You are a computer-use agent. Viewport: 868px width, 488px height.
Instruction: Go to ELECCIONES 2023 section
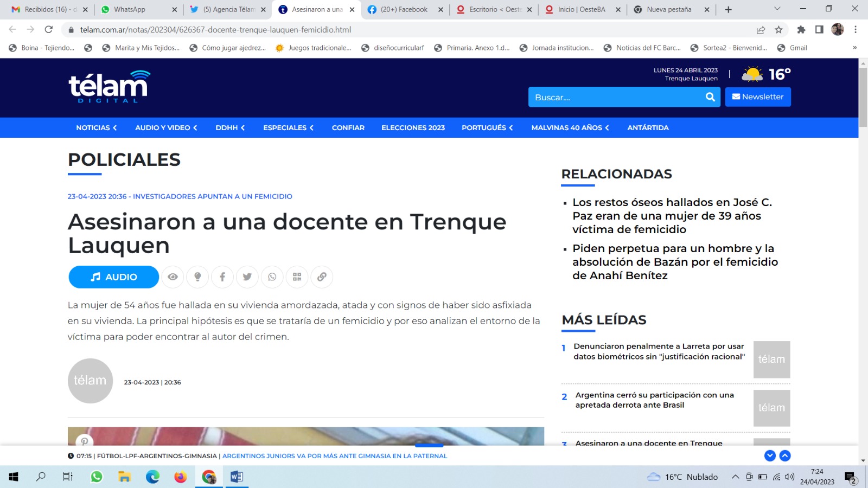[413, 128]
